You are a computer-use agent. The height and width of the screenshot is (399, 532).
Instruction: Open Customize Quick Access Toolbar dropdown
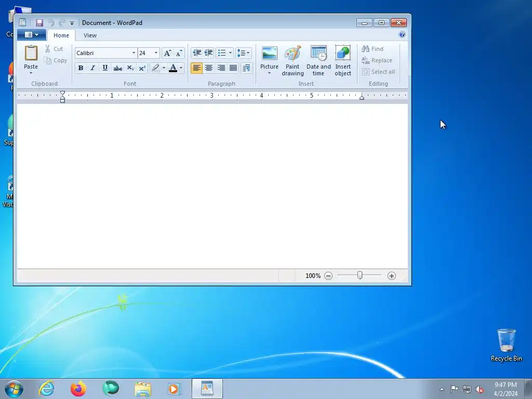(x=72, y=23)
